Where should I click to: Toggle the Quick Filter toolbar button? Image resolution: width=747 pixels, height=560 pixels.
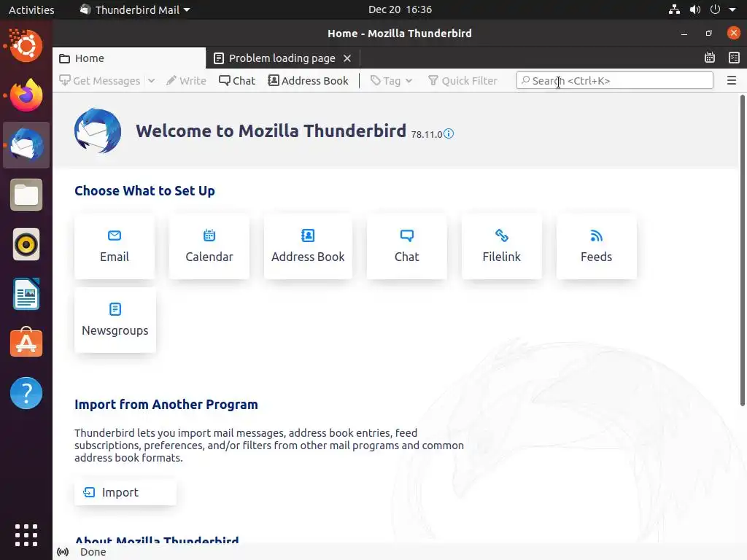(462, 81)
